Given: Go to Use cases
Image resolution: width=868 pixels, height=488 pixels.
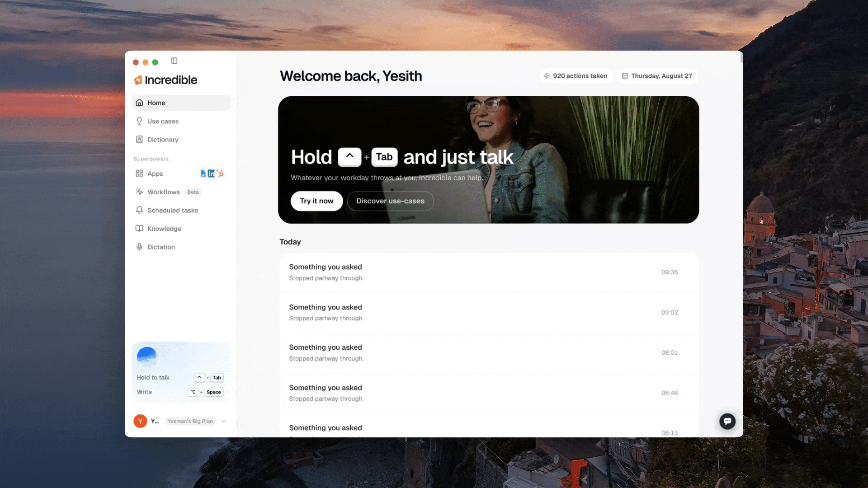Looking at the screenshot, I should [181, 121].
